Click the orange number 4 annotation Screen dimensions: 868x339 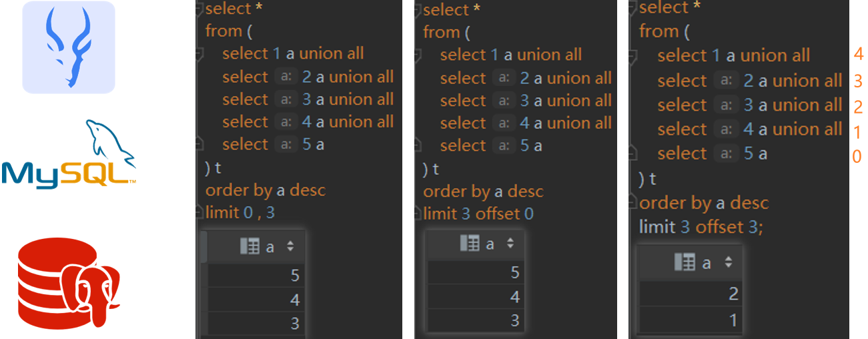858,55
